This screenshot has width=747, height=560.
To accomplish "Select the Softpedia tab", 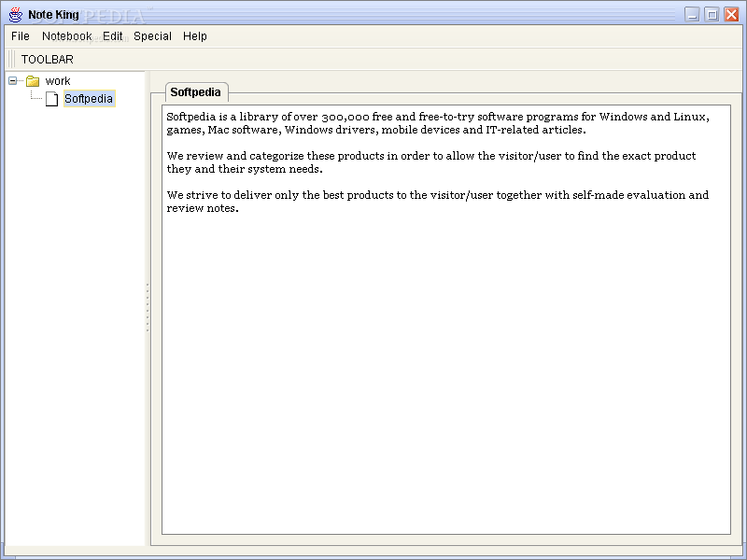I will pos(196,91).
